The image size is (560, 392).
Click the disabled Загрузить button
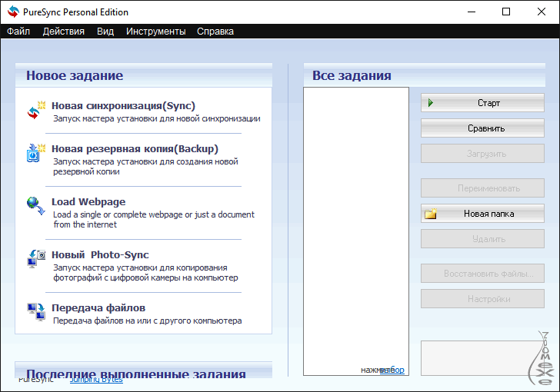[x=482, y=154]
